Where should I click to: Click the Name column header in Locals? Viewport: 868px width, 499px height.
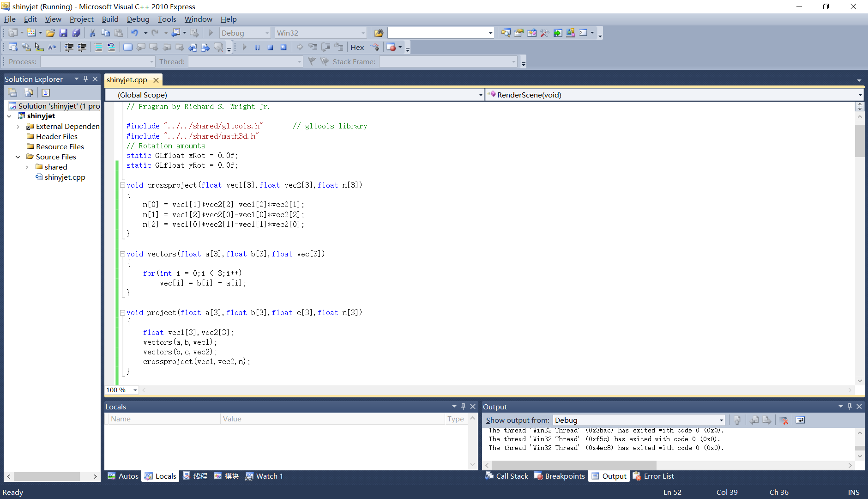(164, 419)
